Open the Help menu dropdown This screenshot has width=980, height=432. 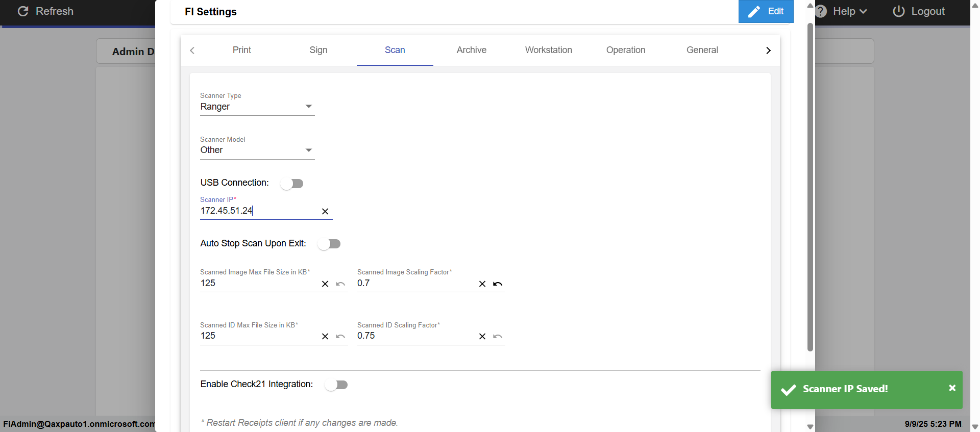coord(849,11)
